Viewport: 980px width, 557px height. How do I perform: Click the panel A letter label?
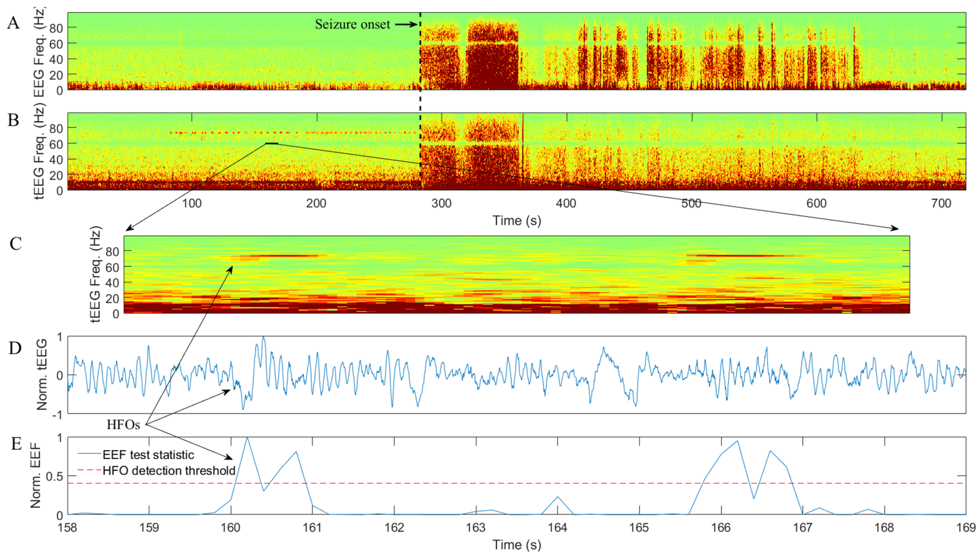(13, 23)
